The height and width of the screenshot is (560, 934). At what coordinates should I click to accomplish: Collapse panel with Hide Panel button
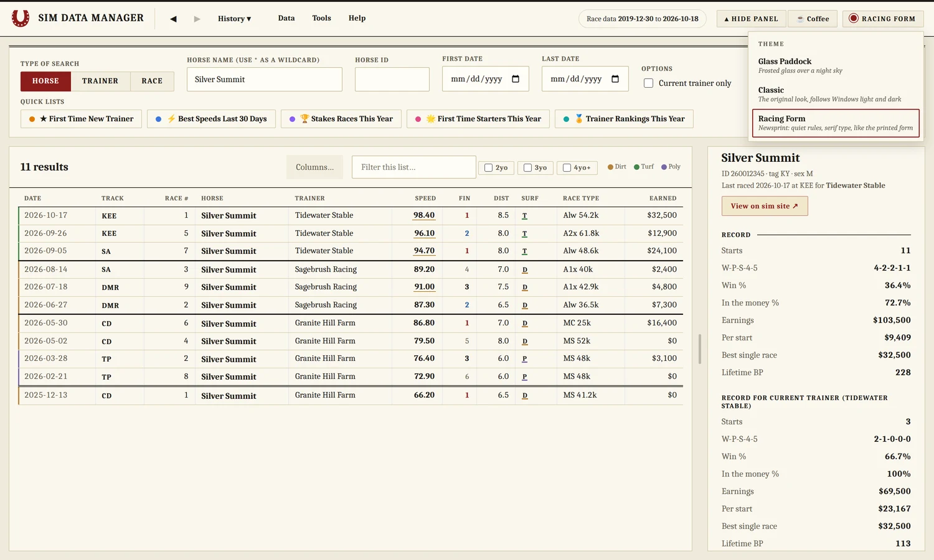click(x=751, y=19)
